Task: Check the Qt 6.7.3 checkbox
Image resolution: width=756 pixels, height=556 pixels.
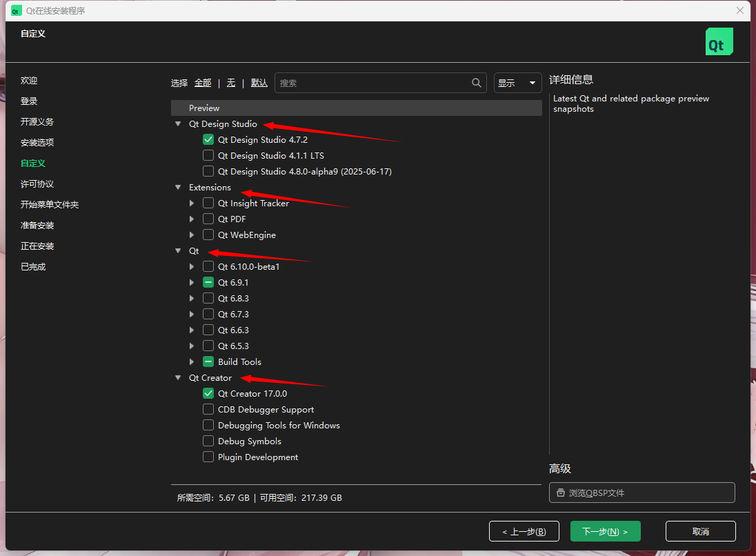Action: pos(208,315)
